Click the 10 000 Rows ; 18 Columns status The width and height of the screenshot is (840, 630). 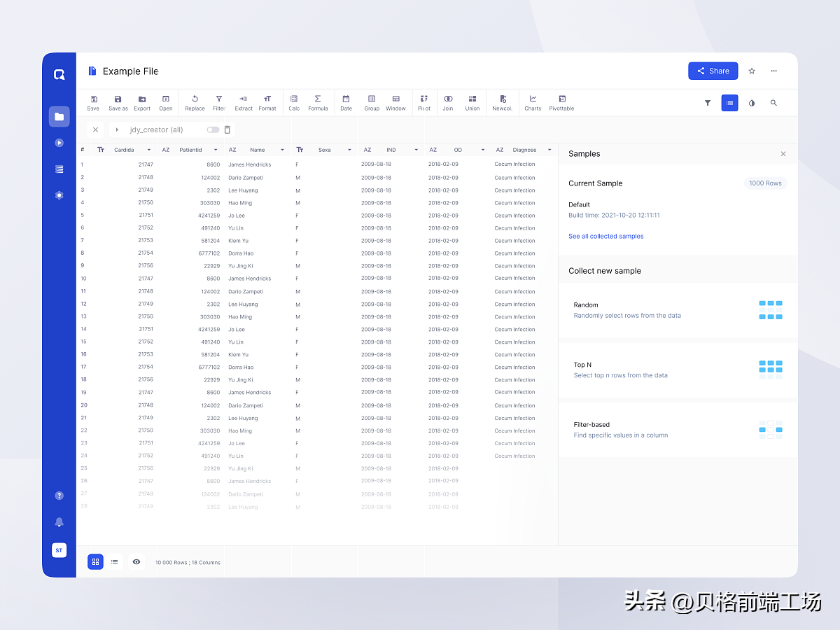click(188, 563)
